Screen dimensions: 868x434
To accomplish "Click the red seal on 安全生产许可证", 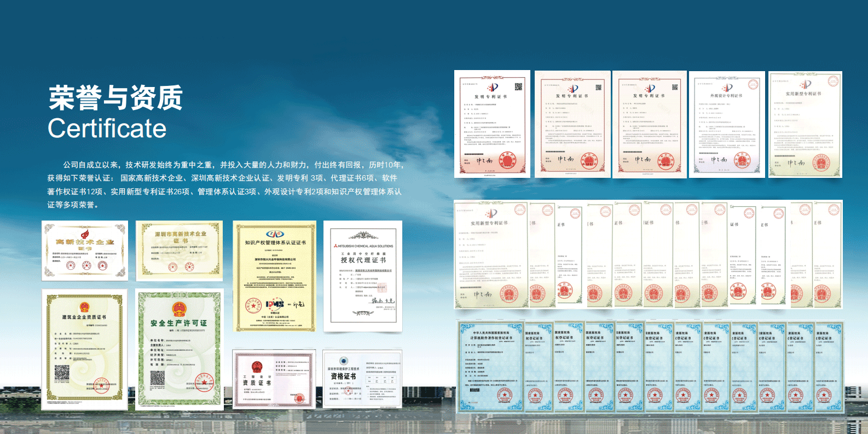I will tap(204, 382).
